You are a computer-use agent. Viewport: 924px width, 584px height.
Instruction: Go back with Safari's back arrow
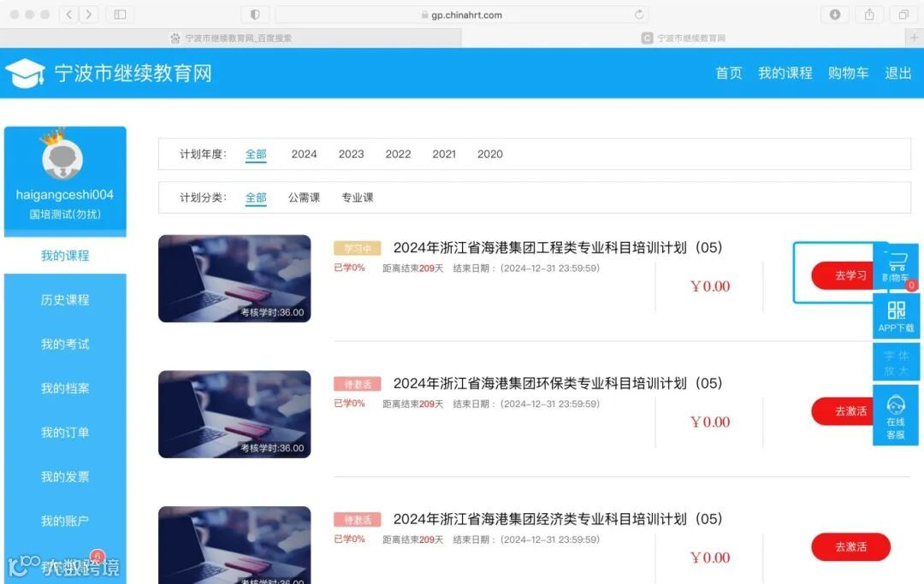coord(69,15)
